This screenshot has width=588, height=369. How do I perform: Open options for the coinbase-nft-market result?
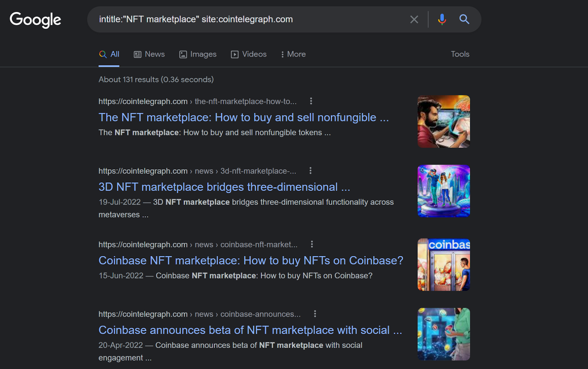312,244
